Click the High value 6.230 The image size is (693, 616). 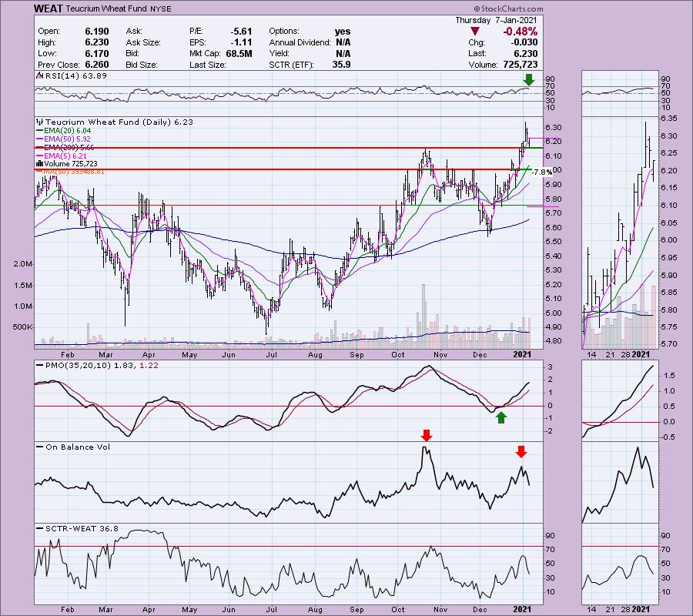click(x=97, y=42)
